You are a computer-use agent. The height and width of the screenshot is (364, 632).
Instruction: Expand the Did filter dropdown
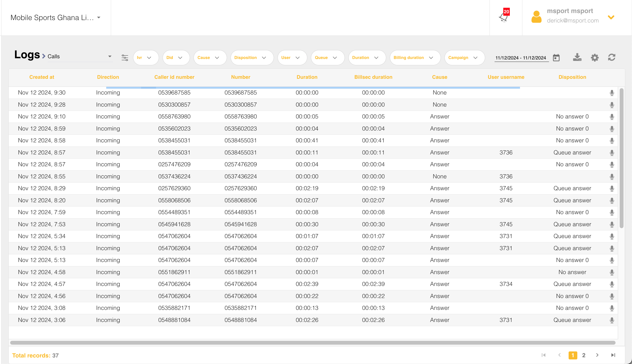(x=176, y=58)
